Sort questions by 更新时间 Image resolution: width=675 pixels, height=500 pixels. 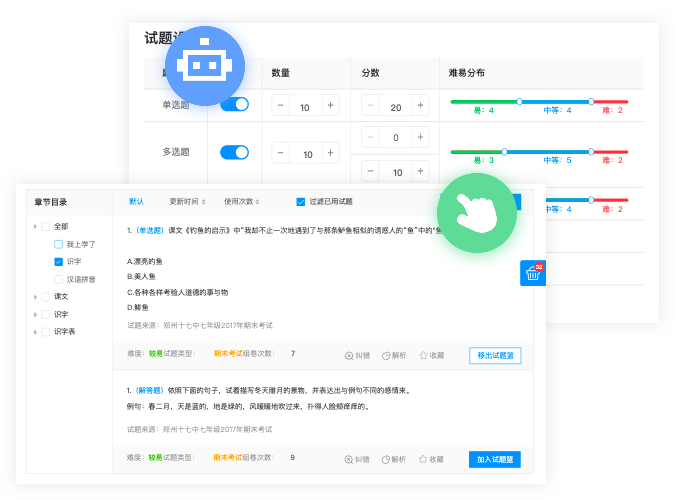point(187,201)
